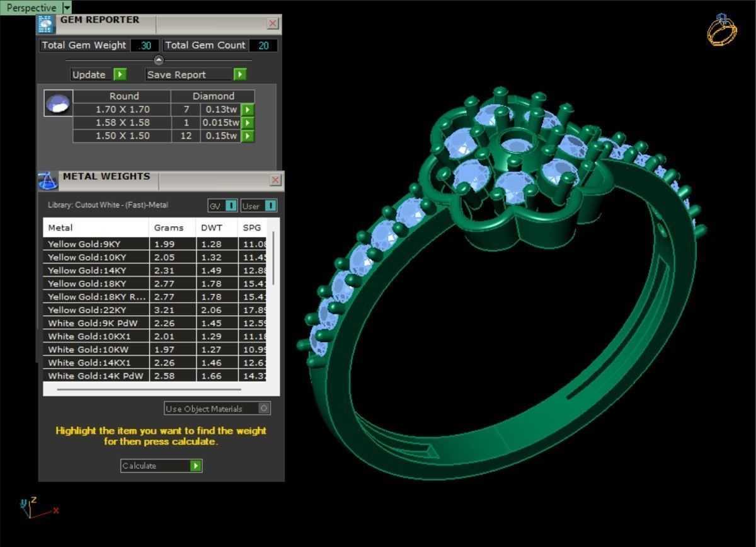Click the green arrow on the 0.15tw row
Viewport: 756px width, 547px height.
(x=248, y=136)
